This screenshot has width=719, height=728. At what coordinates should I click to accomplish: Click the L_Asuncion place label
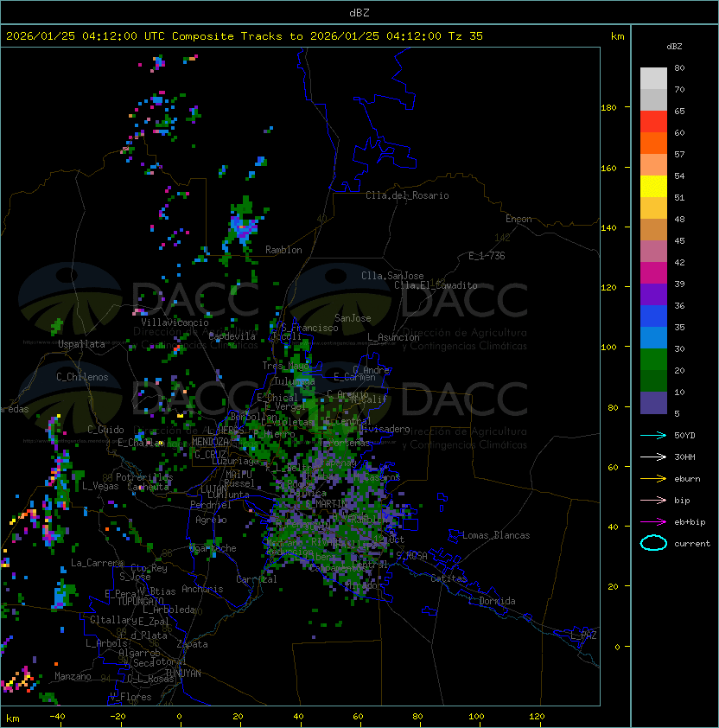[393, 337]
